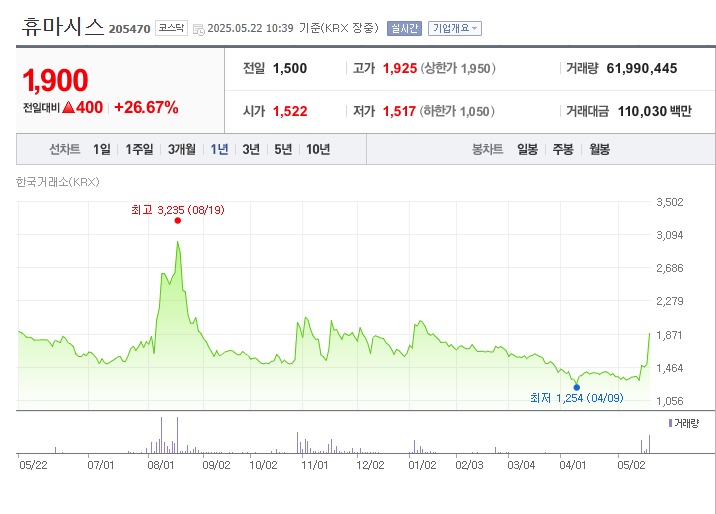The width and height of the screenshot is (716, 514).
Task: Click the 01/02 date on the x-axis
Action: tap(422, 465)
